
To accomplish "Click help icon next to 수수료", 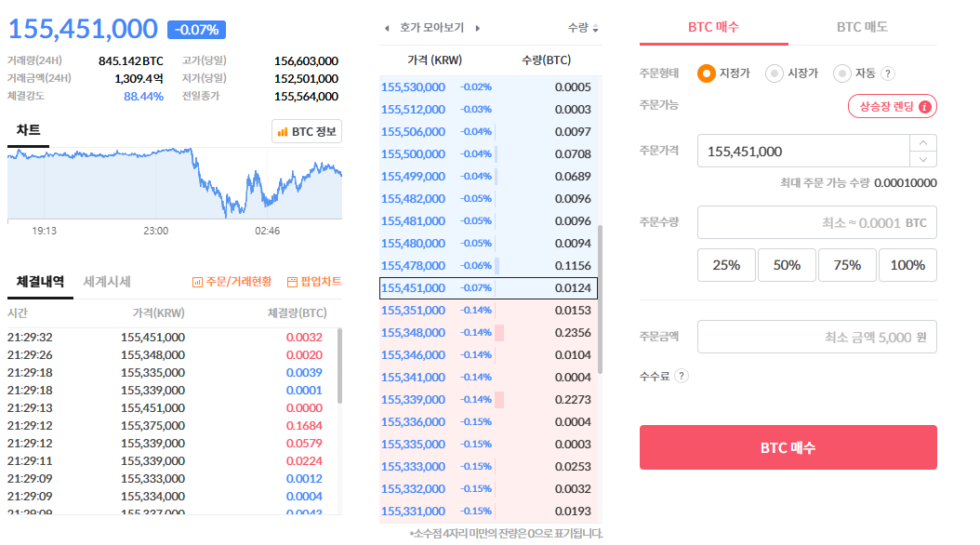I will [x=682, y=377].
